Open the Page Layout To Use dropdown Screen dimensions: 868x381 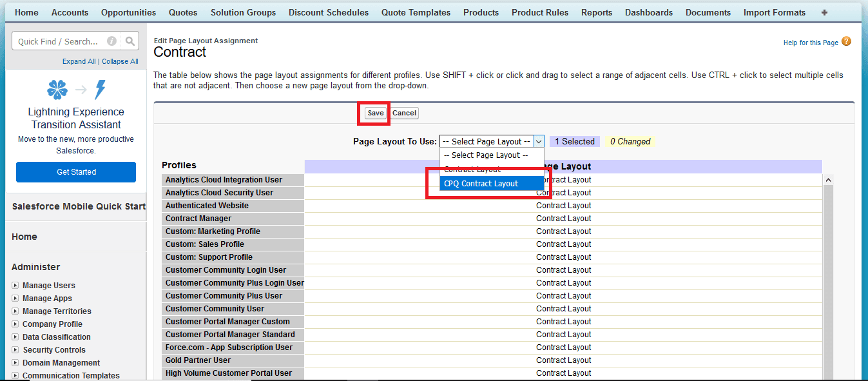pos(492,142)
